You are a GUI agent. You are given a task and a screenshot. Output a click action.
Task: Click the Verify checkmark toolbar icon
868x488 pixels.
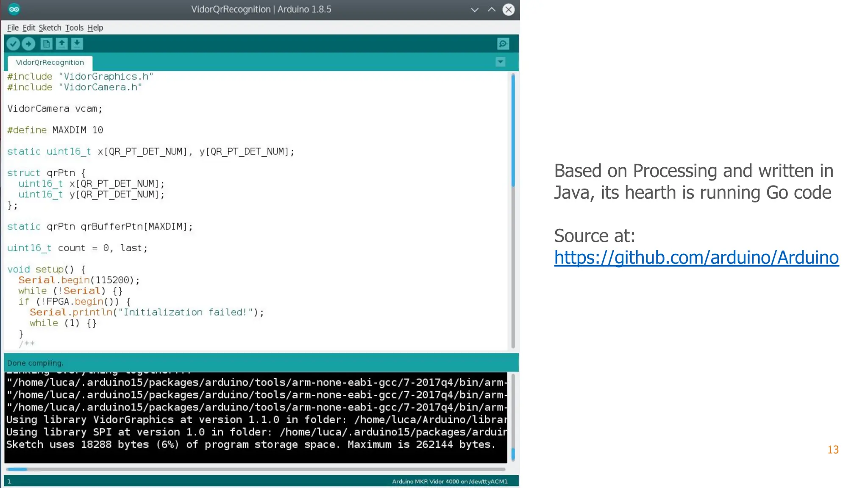coord(13,44)
